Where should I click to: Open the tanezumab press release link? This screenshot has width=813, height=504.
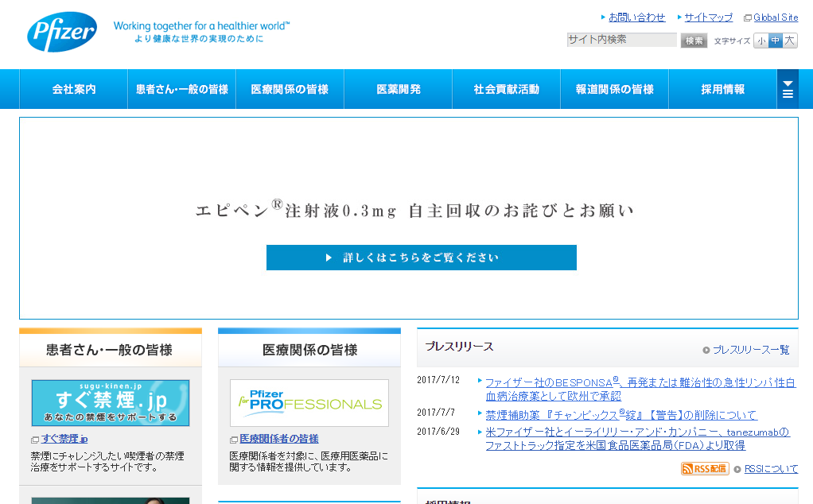[638, 439]
